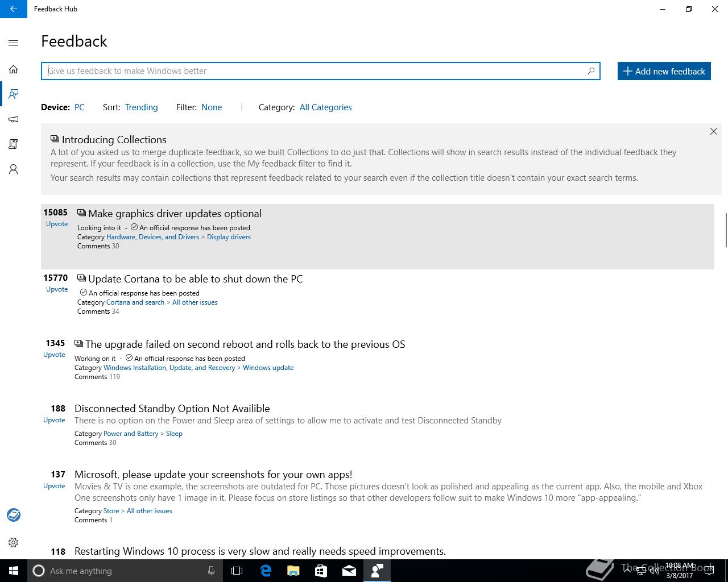Click Display drivers subcategory link
The height and width of the screenshot is (582, 728).
pos(229,237)
